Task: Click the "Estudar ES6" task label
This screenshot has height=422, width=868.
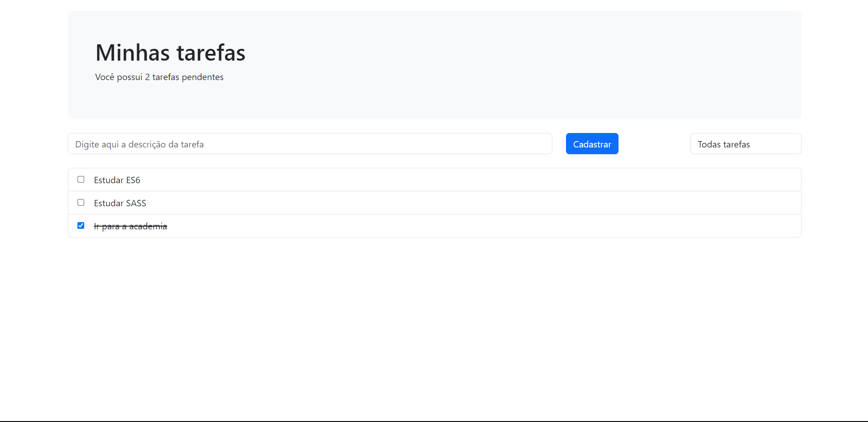Action: click(x=117, y=180)
